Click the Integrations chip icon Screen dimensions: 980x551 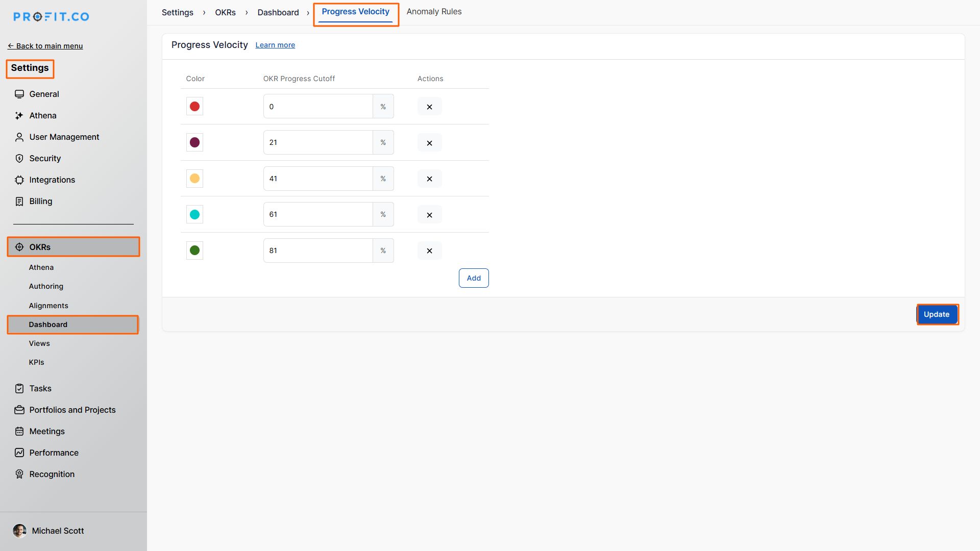coord(19,180)
